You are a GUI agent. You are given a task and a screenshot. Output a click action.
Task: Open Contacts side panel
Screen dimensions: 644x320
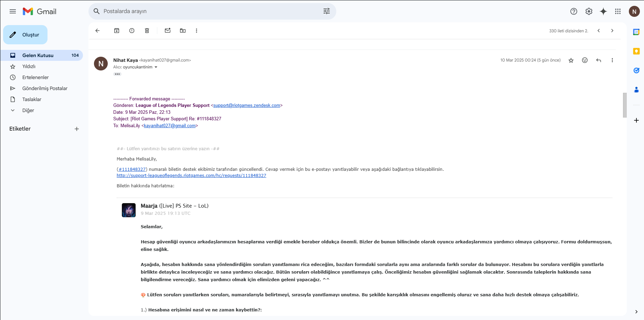point(636,90)
